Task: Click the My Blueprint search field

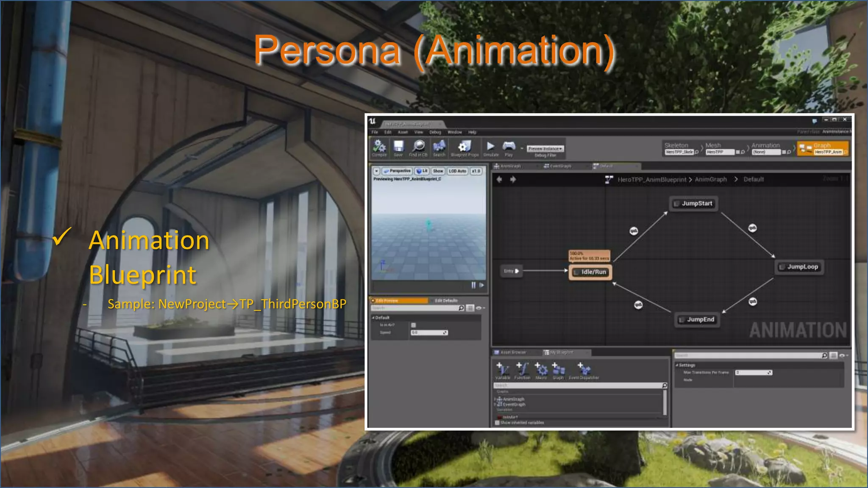Action: tap(580, 385)
